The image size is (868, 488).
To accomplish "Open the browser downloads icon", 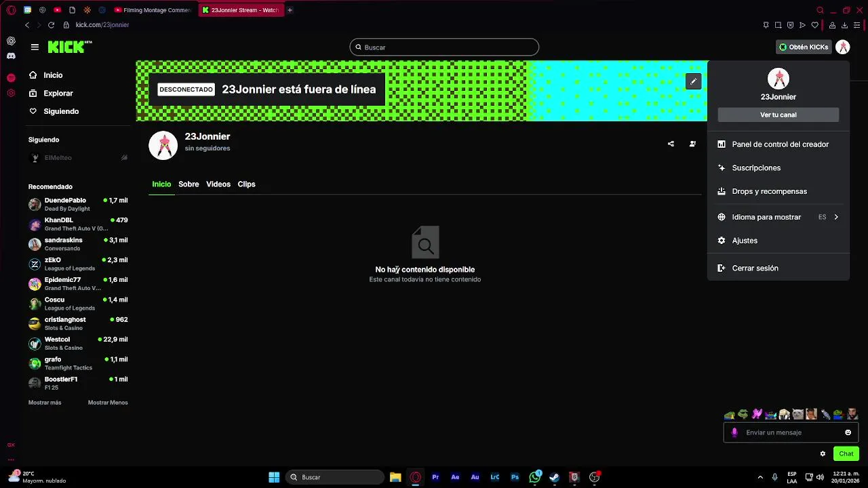I will pyautogui.click(x=844, y=25).
